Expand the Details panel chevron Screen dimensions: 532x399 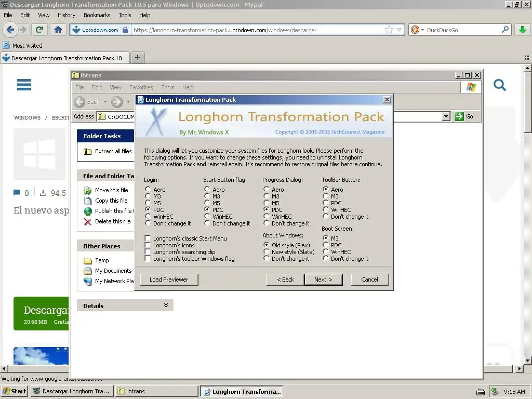coord(166,305)
